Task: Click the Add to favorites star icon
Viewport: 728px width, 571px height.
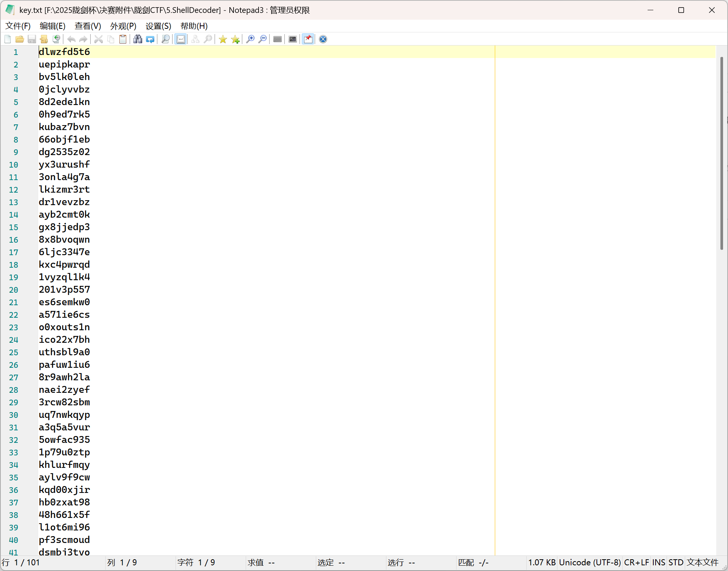Action: [235, 39]
